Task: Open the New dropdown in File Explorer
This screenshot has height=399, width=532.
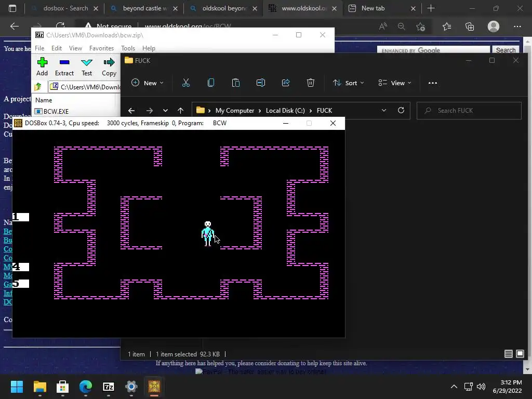Action: [148, 83]
